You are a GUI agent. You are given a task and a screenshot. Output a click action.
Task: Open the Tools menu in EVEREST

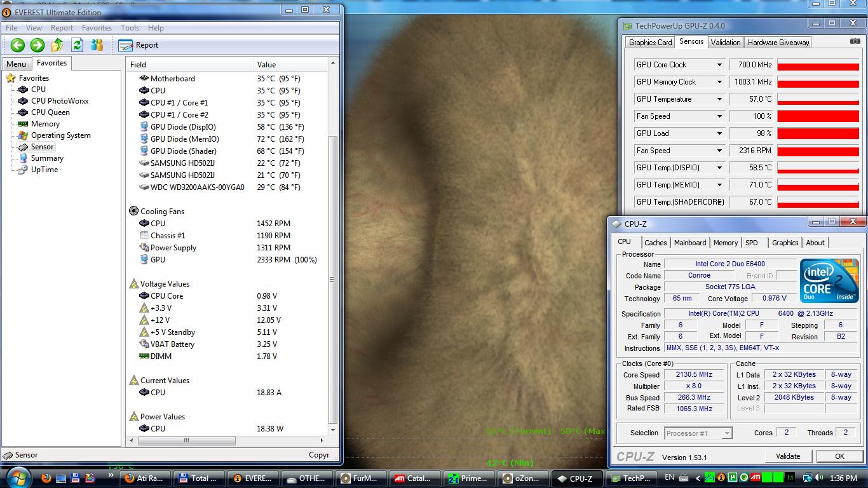point(130,28)
